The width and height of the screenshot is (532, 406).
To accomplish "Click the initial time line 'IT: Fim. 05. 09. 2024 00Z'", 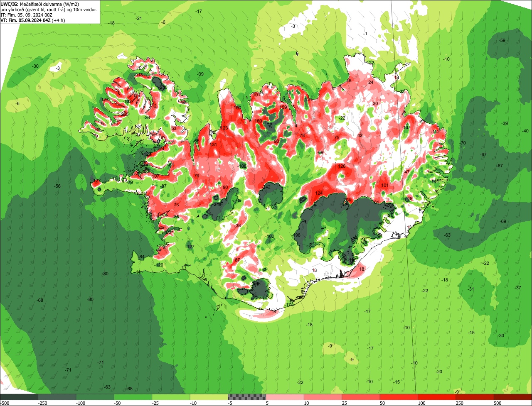I will [26, 15].
